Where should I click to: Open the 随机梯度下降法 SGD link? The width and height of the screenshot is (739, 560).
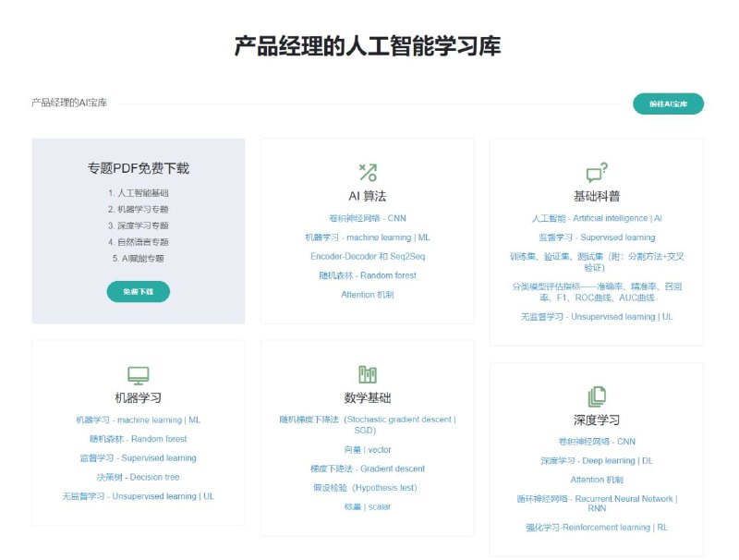click(x=367, y=423)
